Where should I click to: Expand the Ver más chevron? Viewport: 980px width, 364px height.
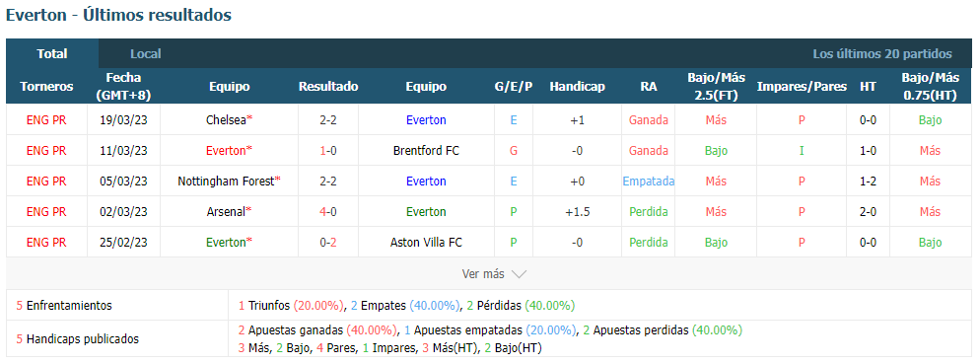[519, 274]
